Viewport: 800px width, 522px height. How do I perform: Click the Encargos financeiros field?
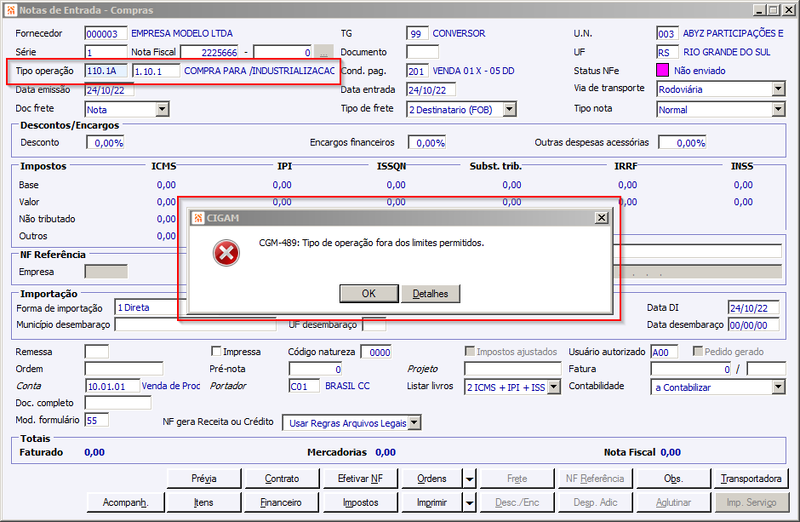click(427, 143)
